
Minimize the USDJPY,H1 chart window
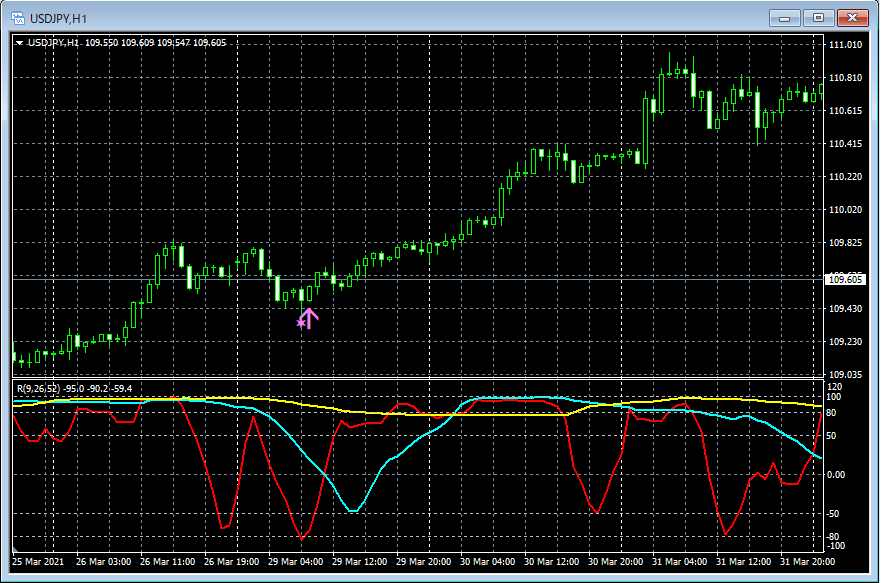(x=787, y=17)
